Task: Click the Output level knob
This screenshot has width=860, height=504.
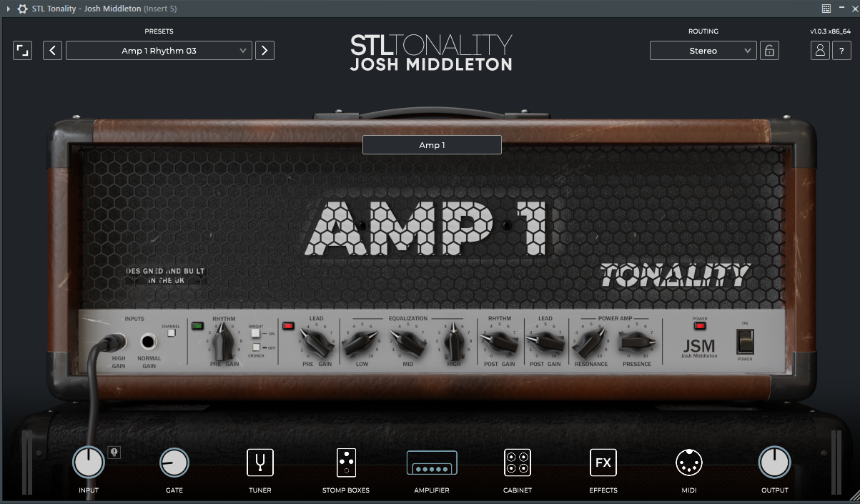Action: [x=774, y=463]
